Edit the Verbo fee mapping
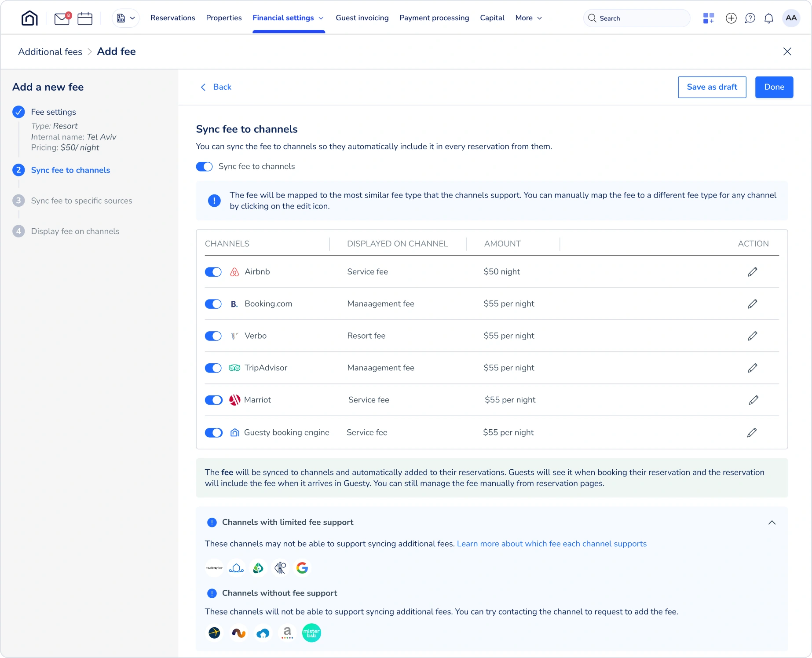This screenshot has height=658, width=812. point(752,336)
